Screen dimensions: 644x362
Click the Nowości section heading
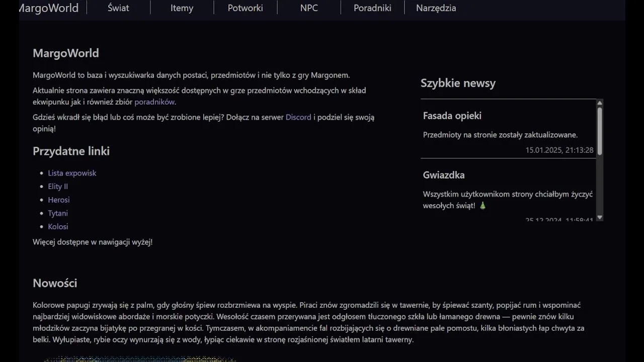click(x=55, y=283)
